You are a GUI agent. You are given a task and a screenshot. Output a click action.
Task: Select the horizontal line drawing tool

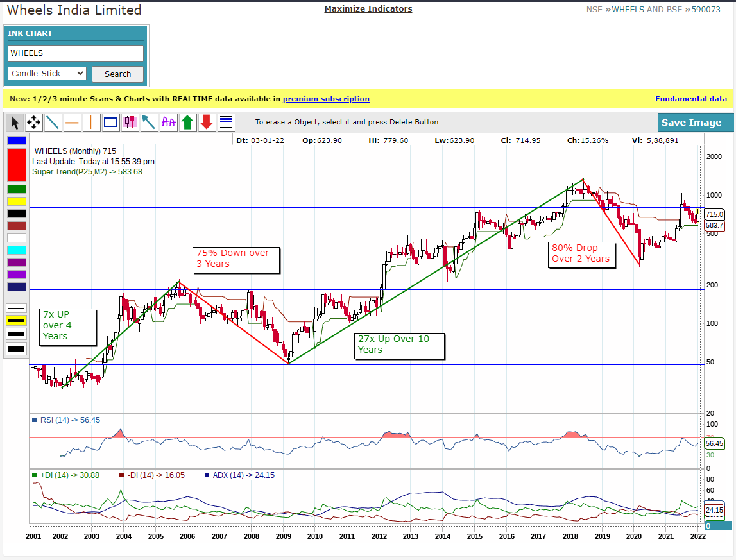click(x=73, y=123)
